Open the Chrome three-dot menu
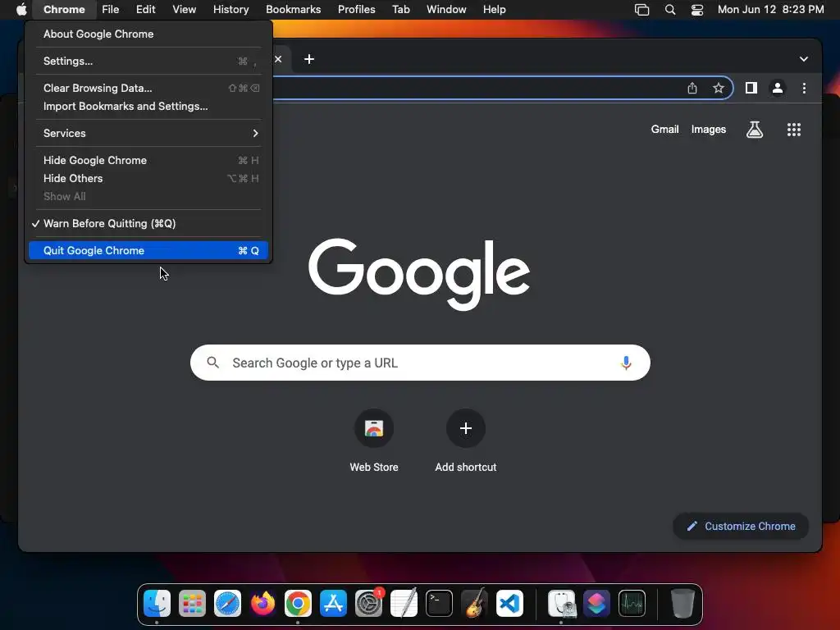This screenshot has width=840, height=630. (x=804, y=88)
